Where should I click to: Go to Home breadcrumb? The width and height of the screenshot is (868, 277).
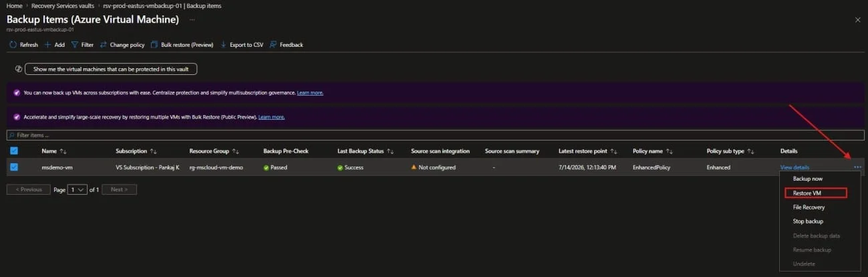pyautogui.click(x=13, y=5)
